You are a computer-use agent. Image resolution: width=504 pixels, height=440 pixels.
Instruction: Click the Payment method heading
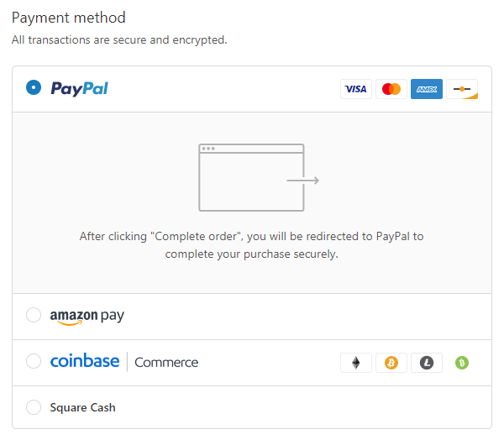[69, 17]
